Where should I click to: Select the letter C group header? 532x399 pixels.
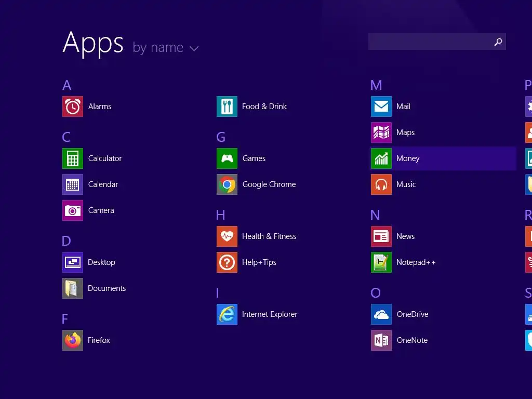coord(66,137)
